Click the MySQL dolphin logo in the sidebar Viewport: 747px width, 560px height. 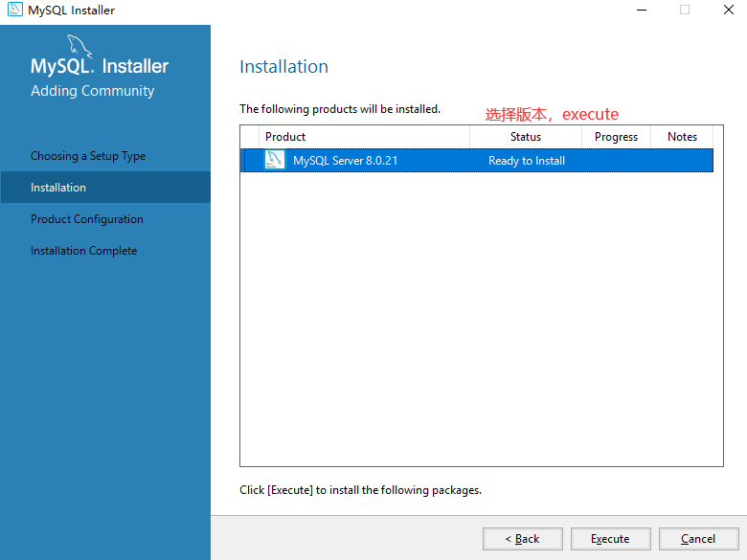click(x=79, y=46)
